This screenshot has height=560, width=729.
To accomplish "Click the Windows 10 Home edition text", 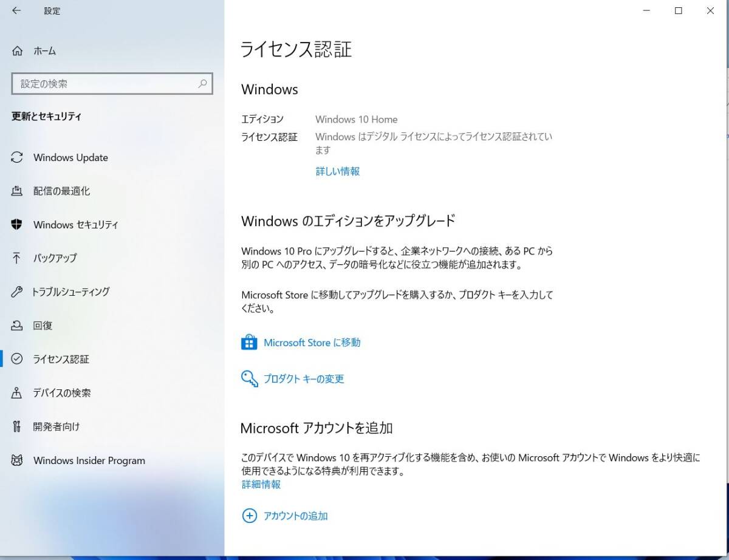I will (357, 120).
